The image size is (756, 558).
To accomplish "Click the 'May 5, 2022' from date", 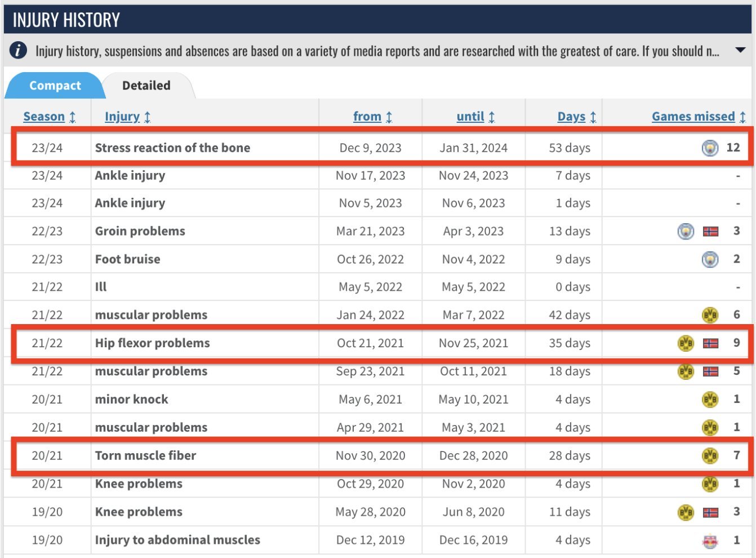I will pos(370,287).
